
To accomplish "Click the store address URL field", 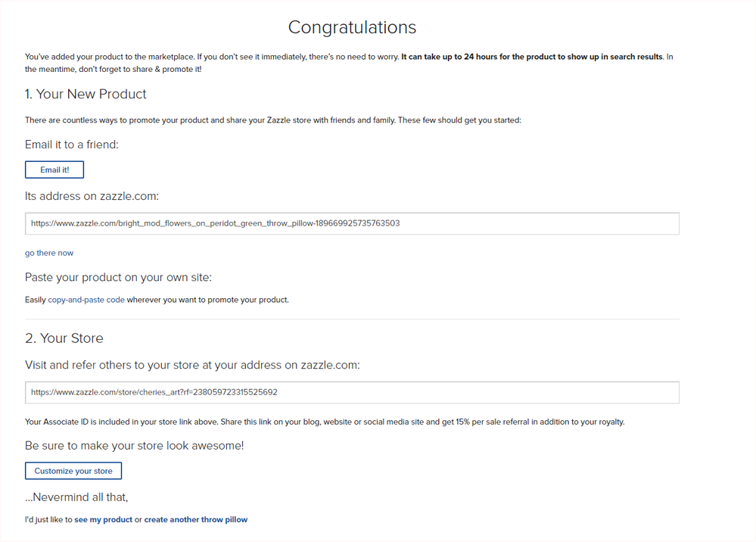I will pos(352,393).
